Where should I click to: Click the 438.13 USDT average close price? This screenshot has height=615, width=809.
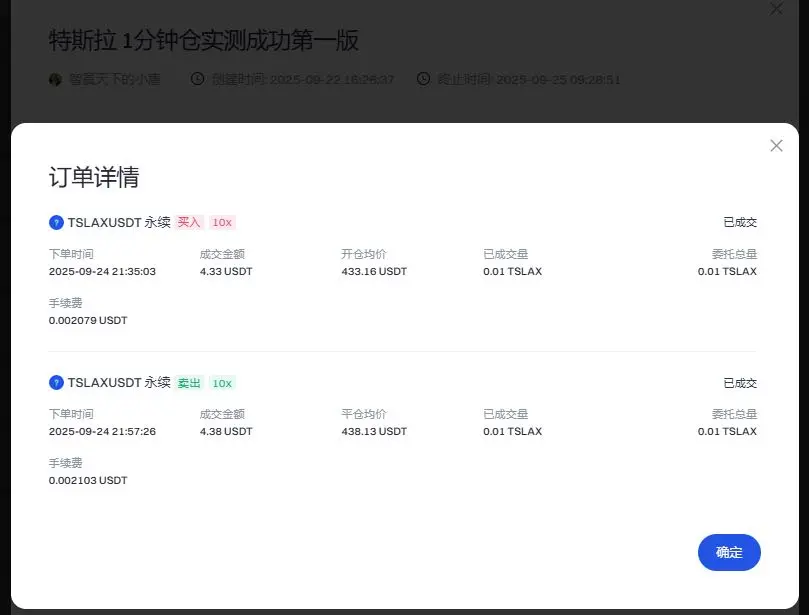(x=374, y=431)
